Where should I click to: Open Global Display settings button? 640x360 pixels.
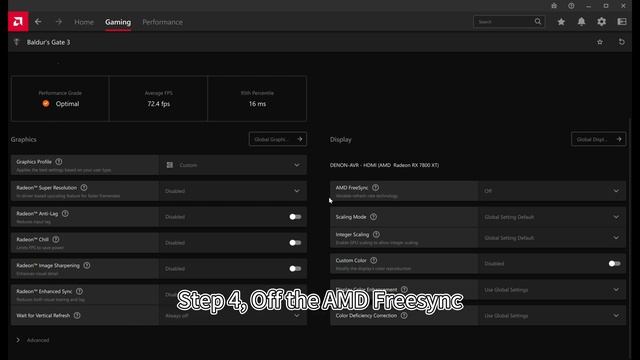598,139
